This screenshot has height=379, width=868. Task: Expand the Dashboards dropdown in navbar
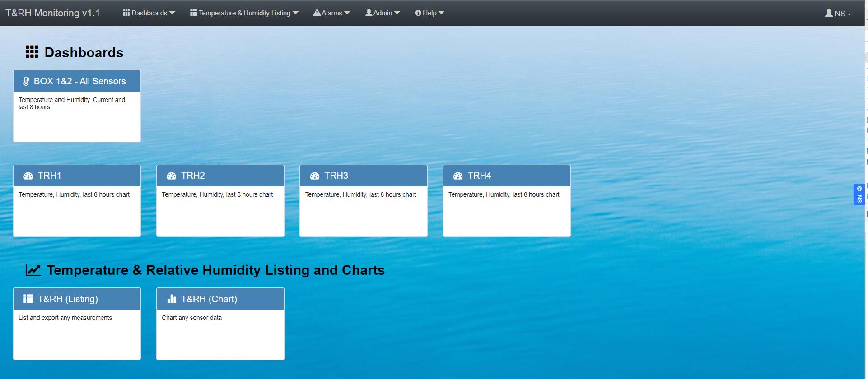[x=149, y=13]
